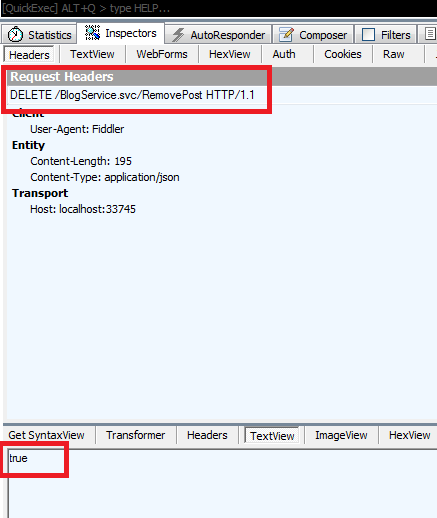
Task: Select the request TextView inspector tab
Action: click(92, 54)
